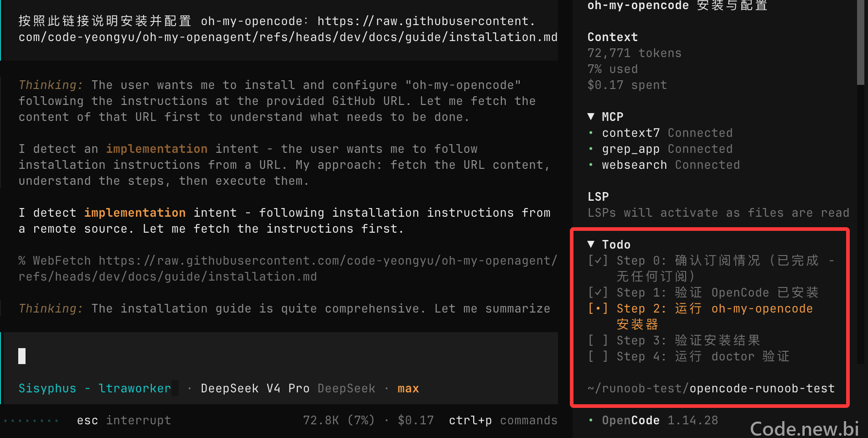The image size is (868, 438).
Task: Select the Sisyphus - ltraworker agent label
Action: [x=95, y=388]
